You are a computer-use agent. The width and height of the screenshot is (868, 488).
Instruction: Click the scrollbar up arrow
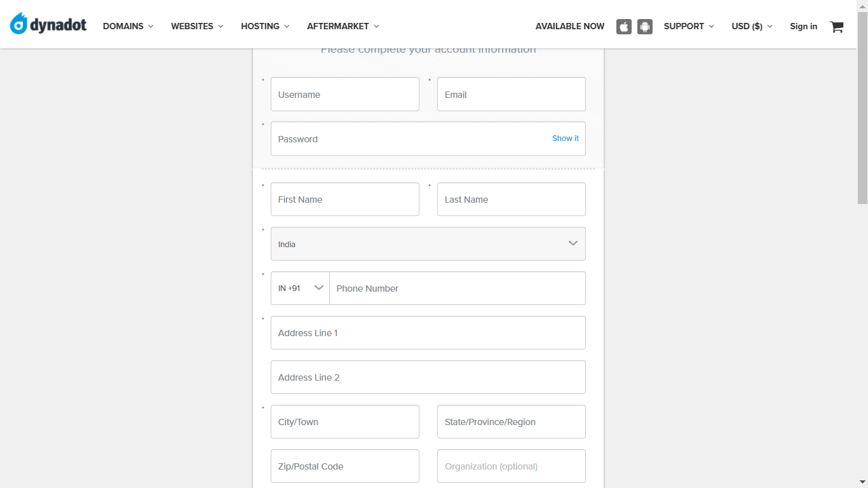click(862, 5)
